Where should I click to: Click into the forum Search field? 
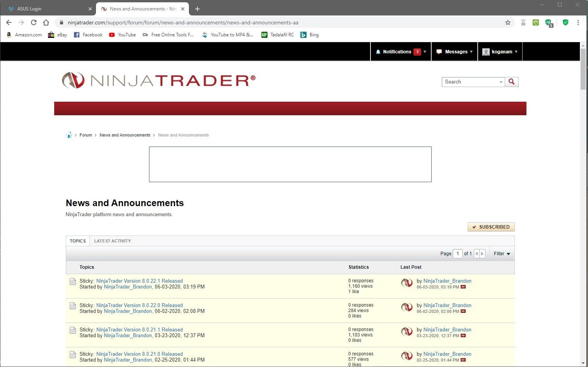click(470, 82)
